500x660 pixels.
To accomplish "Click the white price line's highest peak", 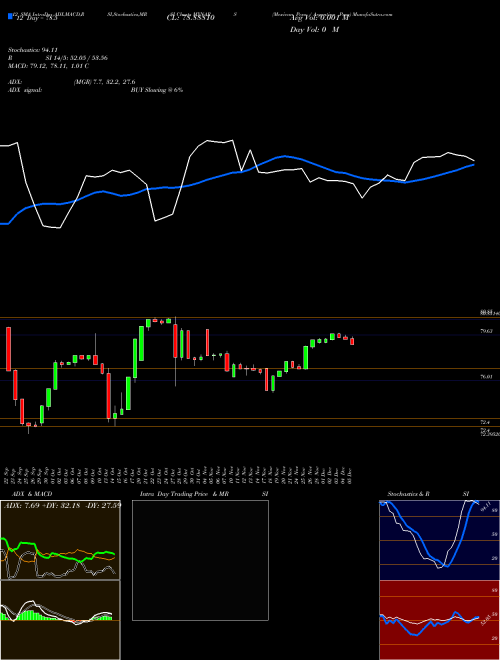I will (x=232, y=141).
